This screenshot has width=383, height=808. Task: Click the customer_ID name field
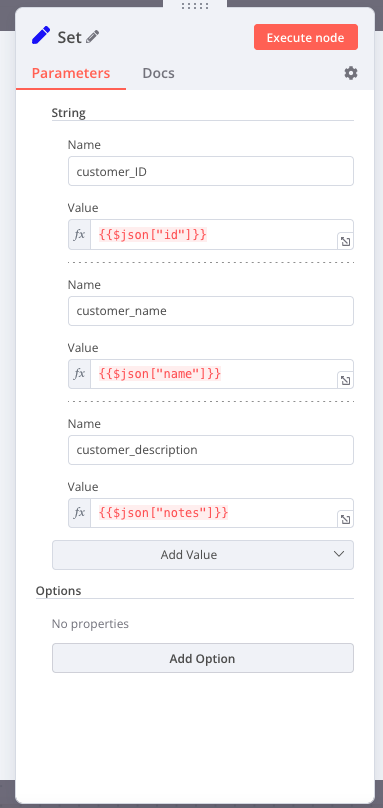pos(211,171)
